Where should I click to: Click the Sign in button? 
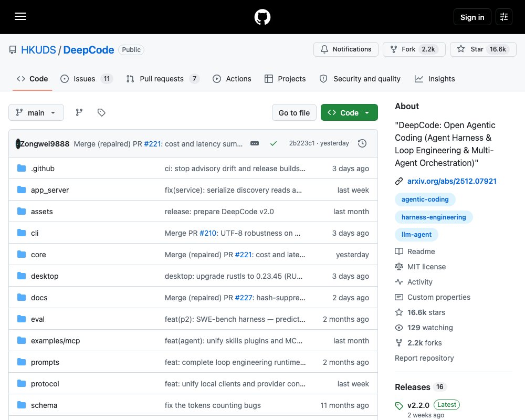[x=472, y=17]
